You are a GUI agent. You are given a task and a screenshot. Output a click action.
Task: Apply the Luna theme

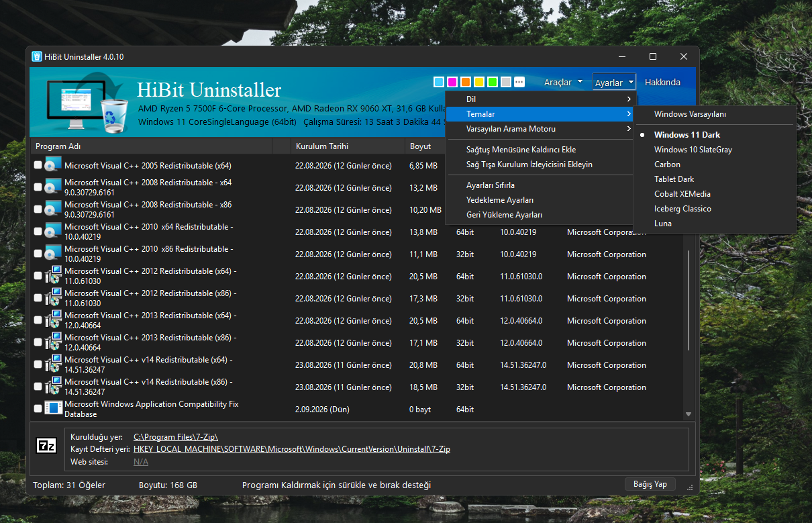pos(715,224)
